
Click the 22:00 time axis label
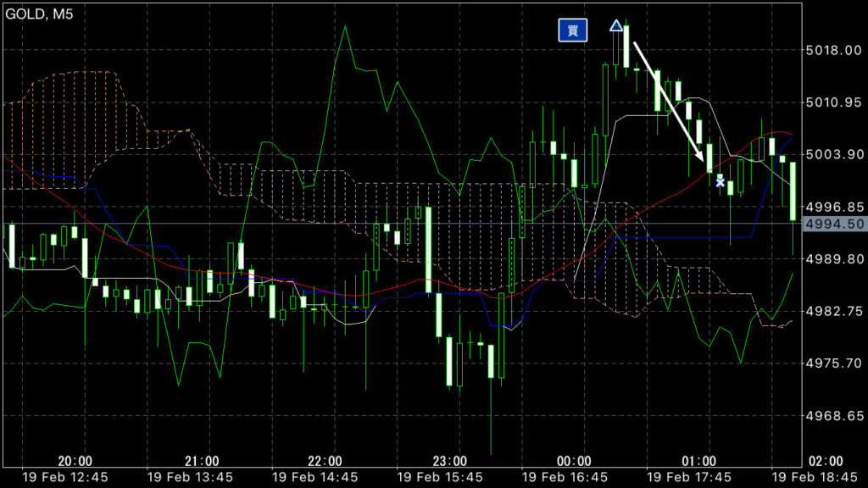pos(325,461)
